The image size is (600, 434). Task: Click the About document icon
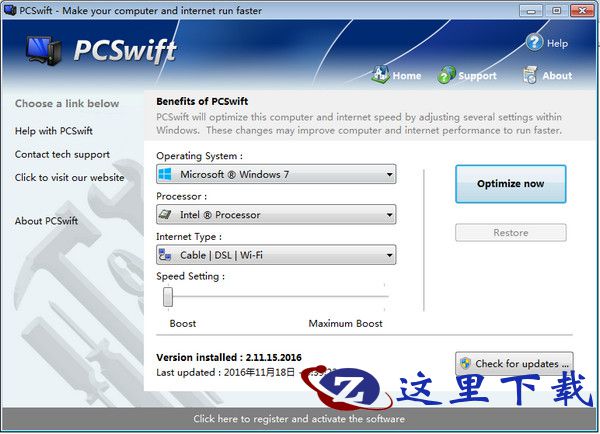point(530,75)
